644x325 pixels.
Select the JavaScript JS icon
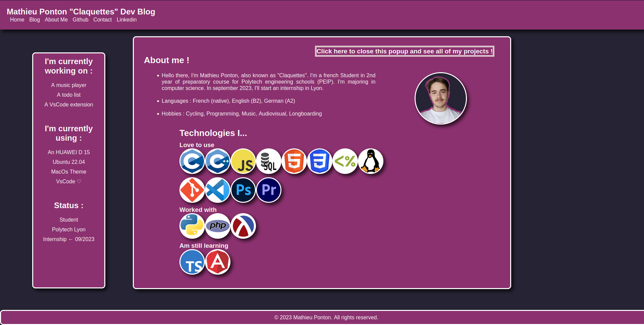[x=243, y=161]
